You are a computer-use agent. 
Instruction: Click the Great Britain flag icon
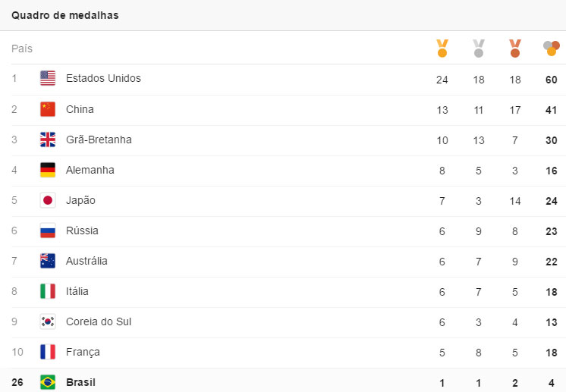click(x=48, y=140)
